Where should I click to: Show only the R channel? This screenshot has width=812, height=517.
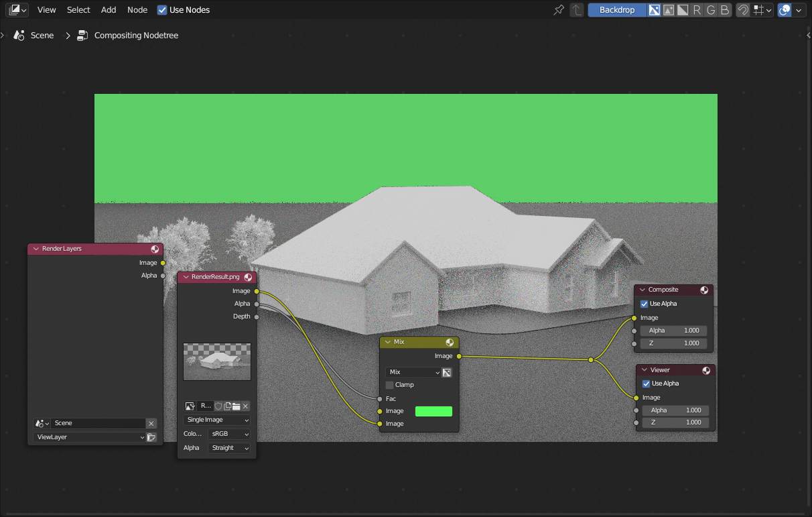[x=697, y=10]
